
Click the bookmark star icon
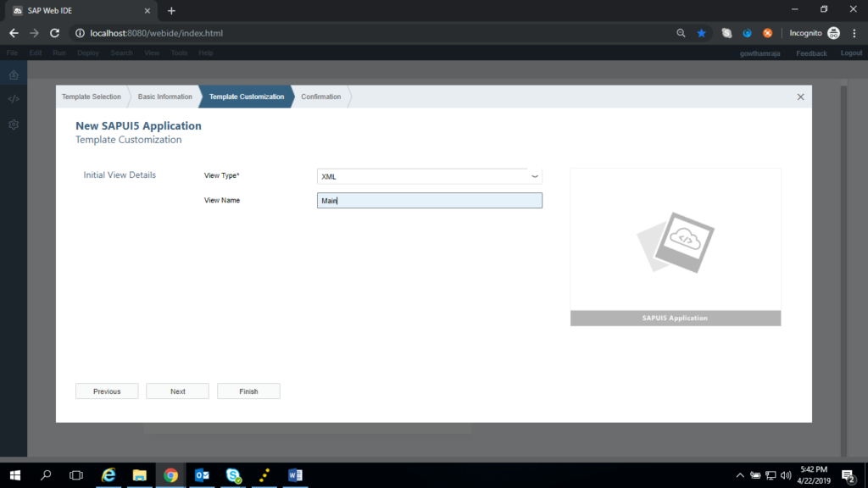click(x=701, y=33)
